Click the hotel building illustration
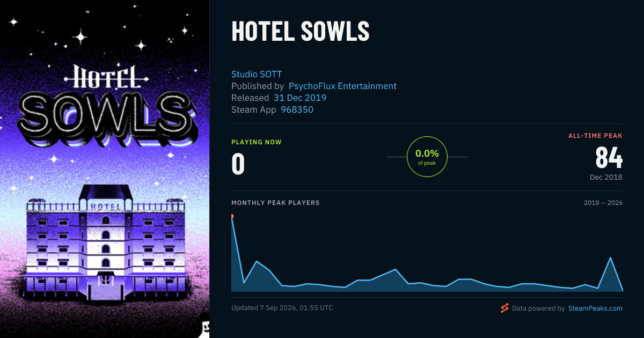Image resolution: width=644 pixels, height=338 pixels. (105, 241)
